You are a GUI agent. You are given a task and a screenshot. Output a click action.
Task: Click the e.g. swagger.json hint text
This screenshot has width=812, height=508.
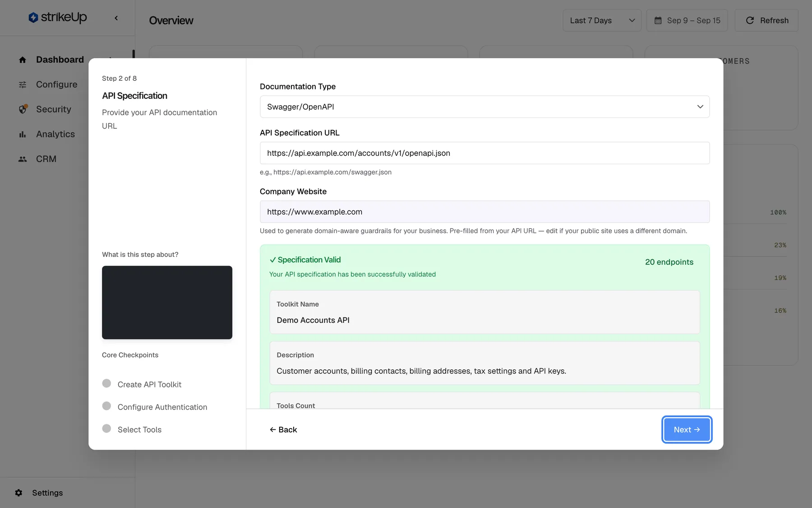(326, 172)
